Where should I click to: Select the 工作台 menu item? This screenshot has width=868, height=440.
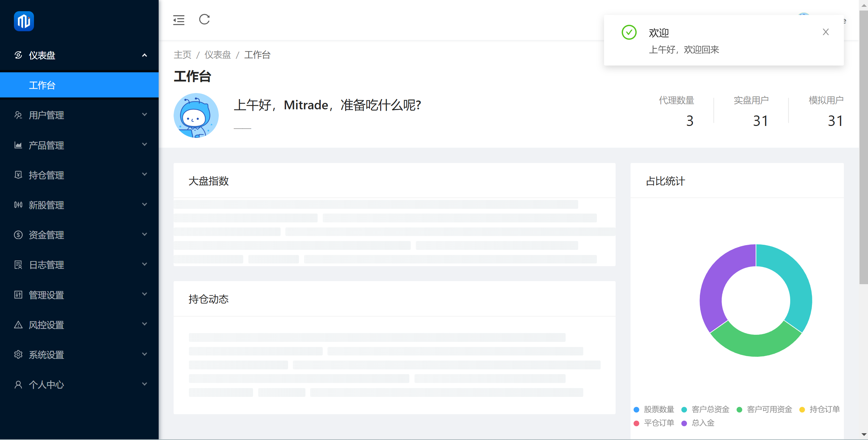tap(42, 85)
